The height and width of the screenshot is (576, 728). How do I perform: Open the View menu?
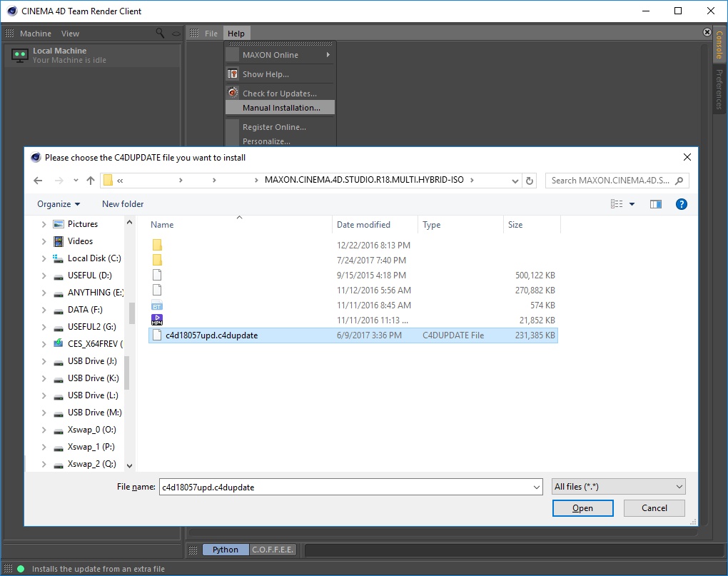[x=70, y=34]
